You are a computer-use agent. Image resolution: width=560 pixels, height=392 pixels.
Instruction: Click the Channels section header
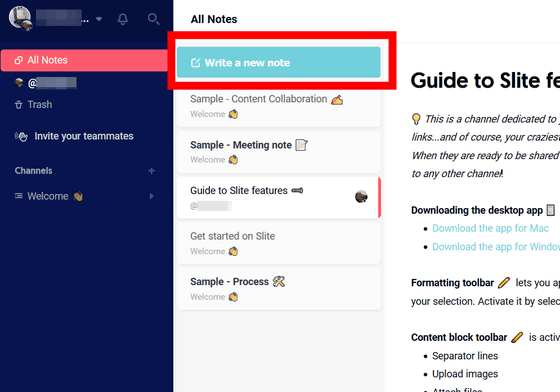coord(34,171)
